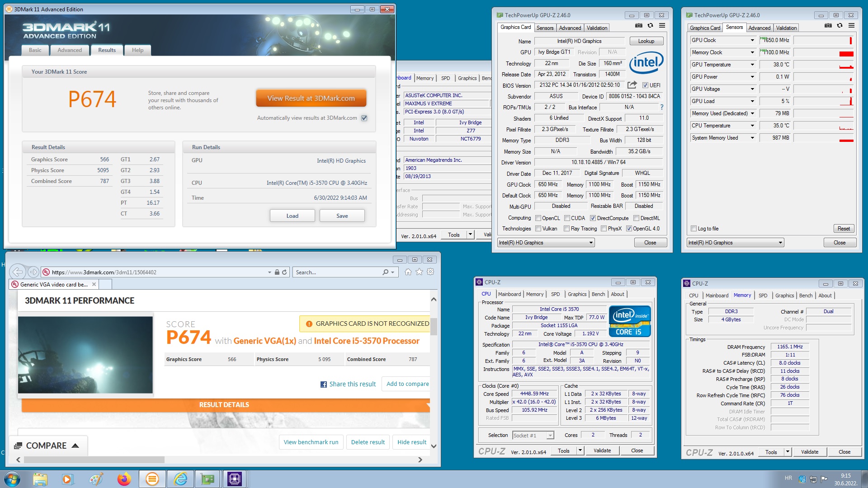Go forward in Internet Explorer

(33, 272)
